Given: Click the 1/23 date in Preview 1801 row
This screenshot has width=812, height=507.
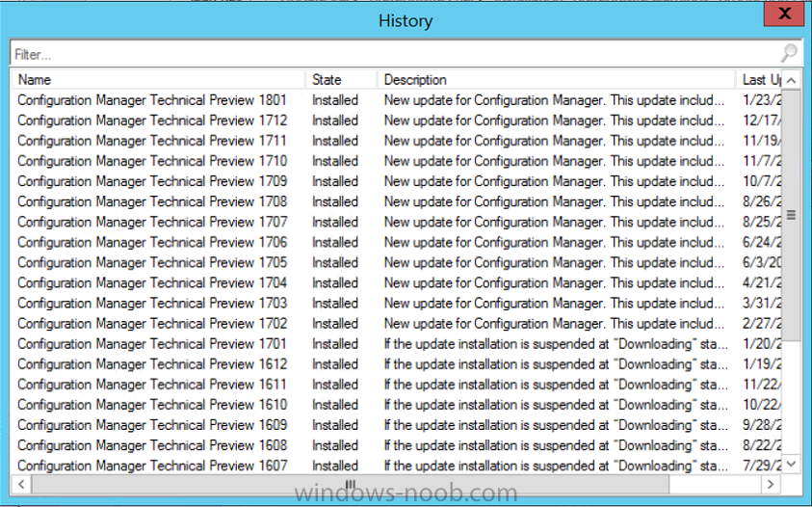Looking at the screenshot, I should [762, 100].
